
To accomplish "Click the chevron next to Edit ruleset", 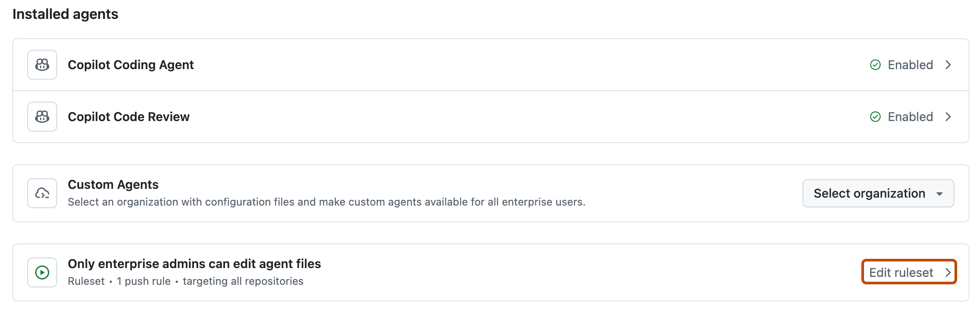I will [x=948, y=272].
